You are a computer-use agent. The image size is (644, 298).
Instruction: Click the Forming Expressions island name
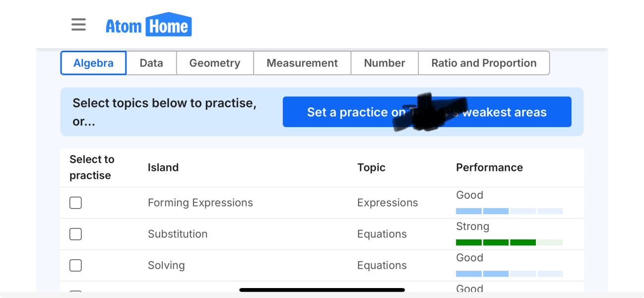pyautogui.click(x=200, y=203)
